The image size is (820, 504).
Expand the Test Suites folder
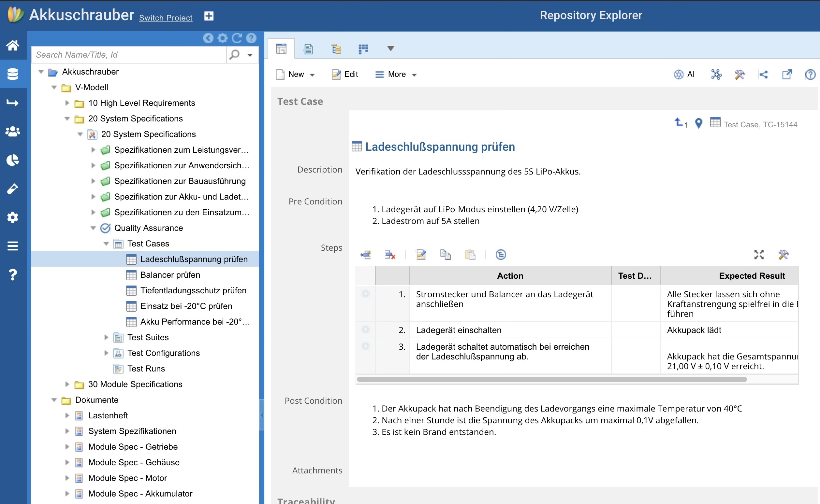pos(106,337)
